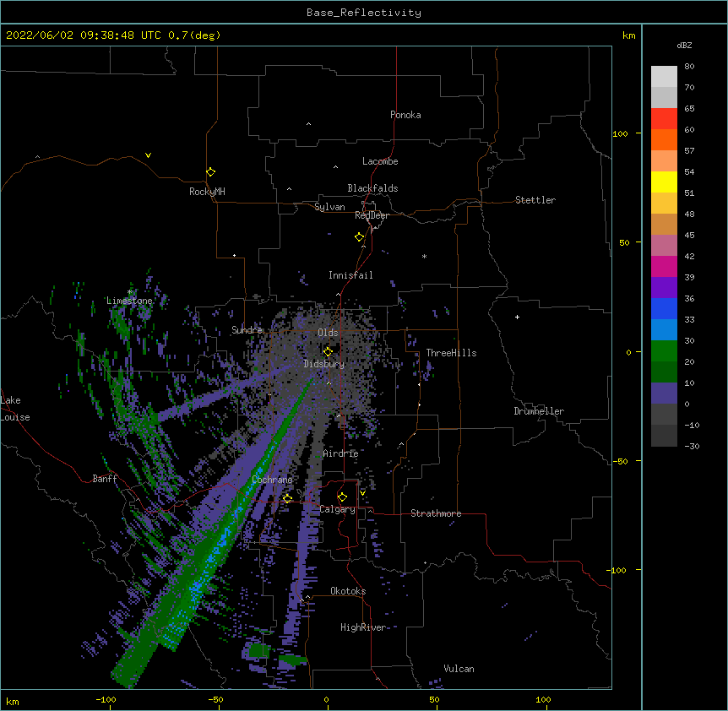Select the Banff label
728x711 pixels.
point(105,479)
